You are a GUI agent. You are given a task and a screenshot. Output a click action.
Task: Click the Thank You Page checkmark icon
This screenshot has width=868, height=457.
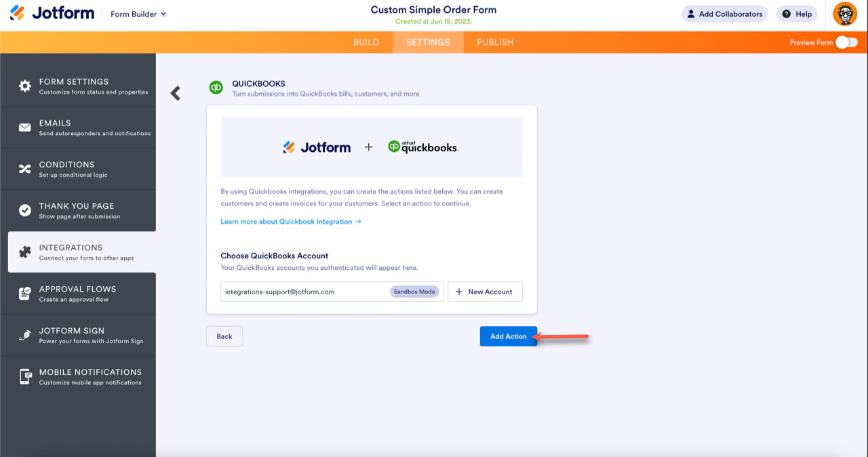[25, 210]
